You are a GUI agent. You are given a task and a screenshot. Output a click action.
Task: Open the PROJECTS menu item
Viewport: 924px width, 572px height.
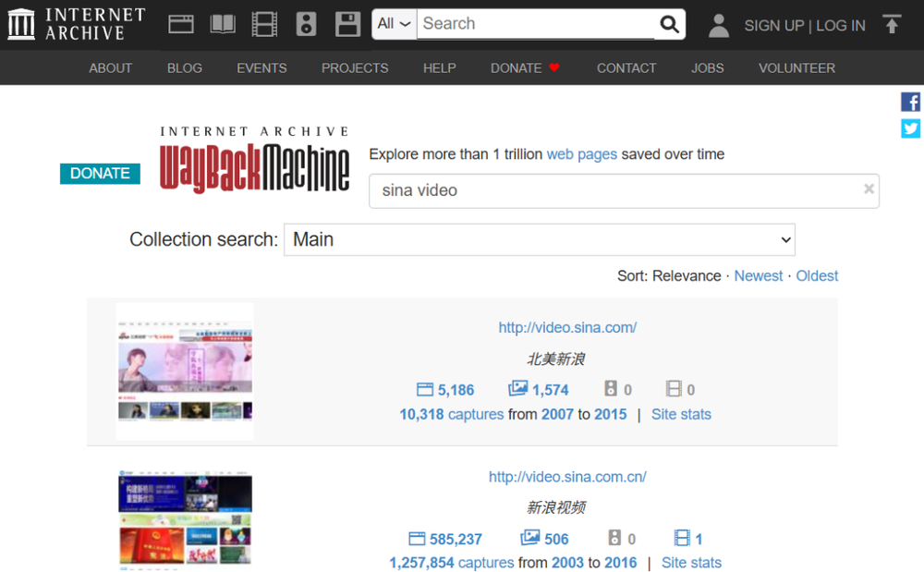coord(355,68)
